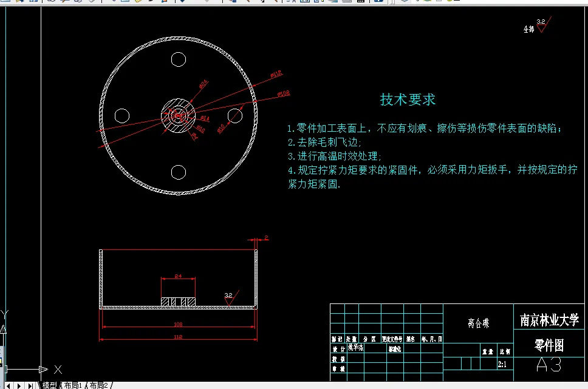Save the drawing with the Save icon
Screen dimensions: 588x389
(x=34, y=2)
